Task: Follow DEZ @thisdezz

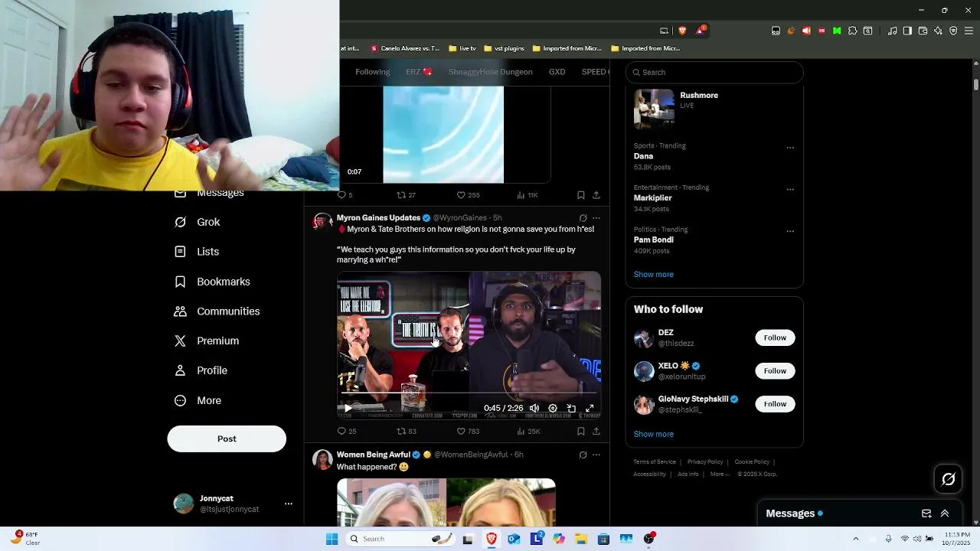Action: pos(775,337)
